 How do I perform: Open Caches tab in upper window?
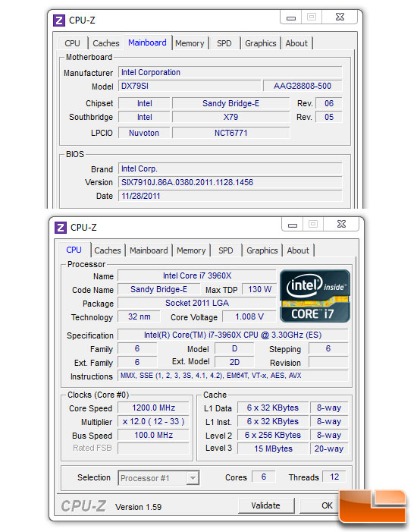point(106,43)
